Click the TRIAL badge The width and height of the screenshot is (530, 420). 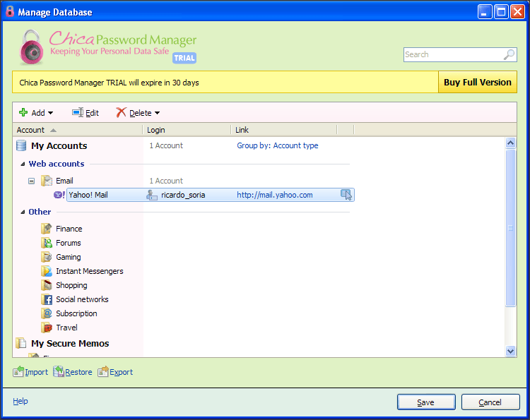(184, 58)
